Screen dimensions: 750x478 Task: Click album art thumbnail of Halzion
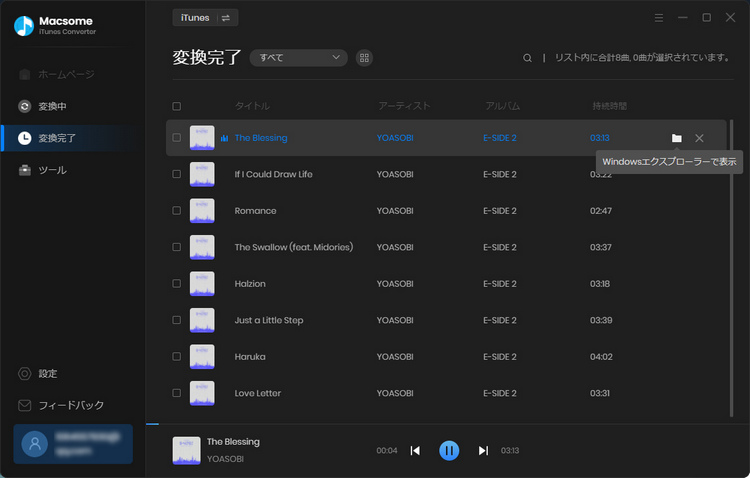click(202, 284)
